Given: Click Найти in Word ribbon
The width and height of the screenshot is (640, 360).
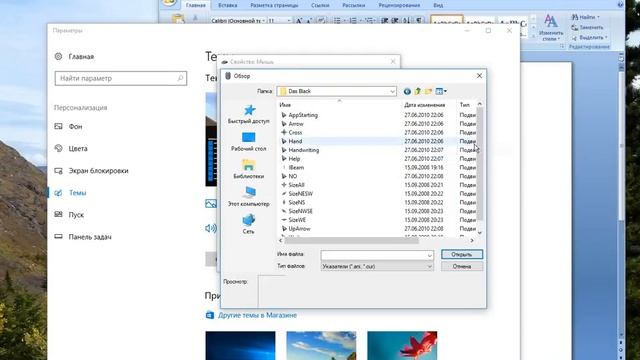Looking at the screenshot, I should coord(586,17).
